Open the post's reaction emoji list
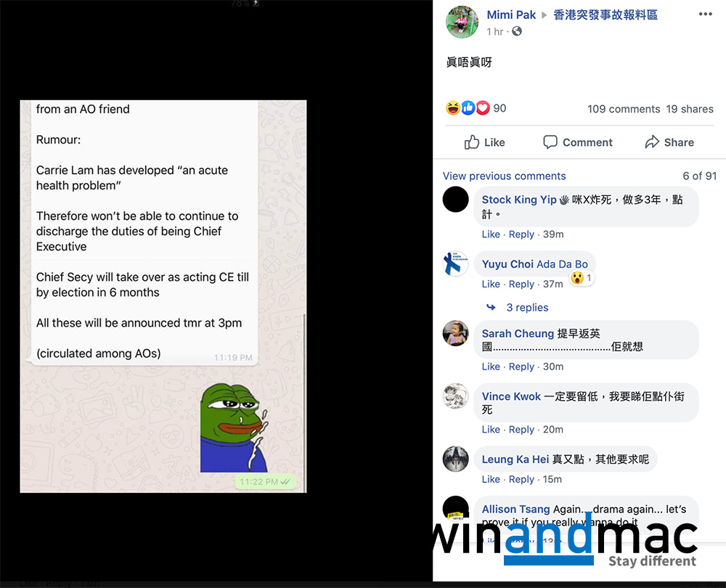The height and width of the screenshot is (588, 726). [x=468, y=108]
